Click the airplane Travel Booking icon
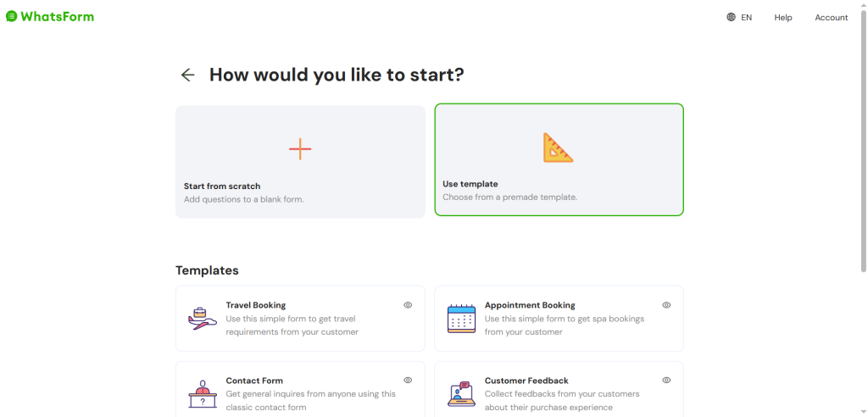 point(202,319)
